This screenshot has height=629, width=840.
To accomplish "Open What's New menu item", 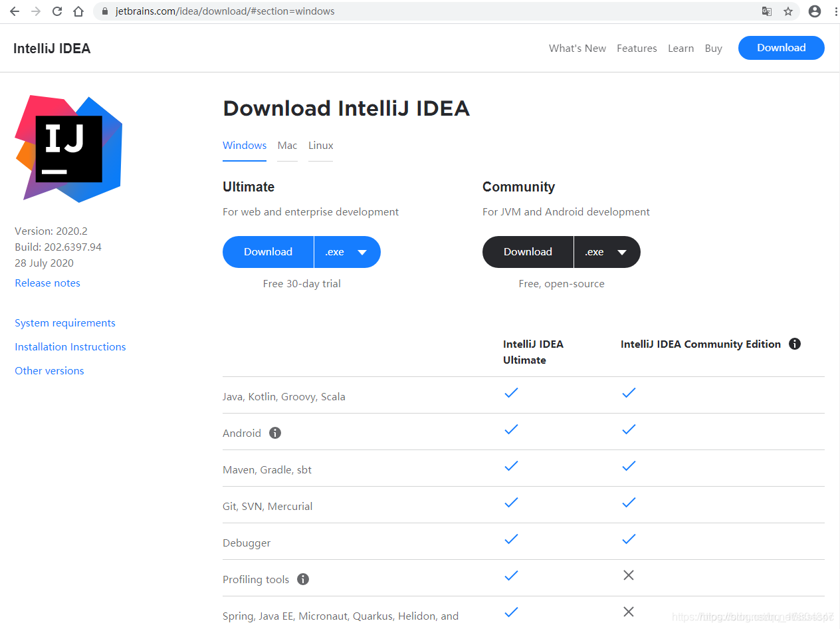I will pyautogui.click(x=577, y=49).
